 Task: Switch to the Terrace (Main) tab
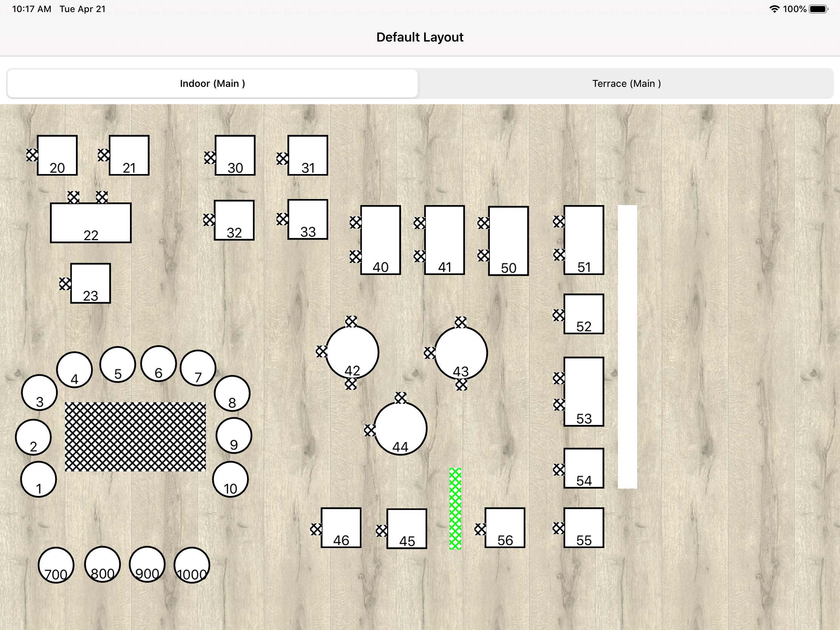[626, 83]
